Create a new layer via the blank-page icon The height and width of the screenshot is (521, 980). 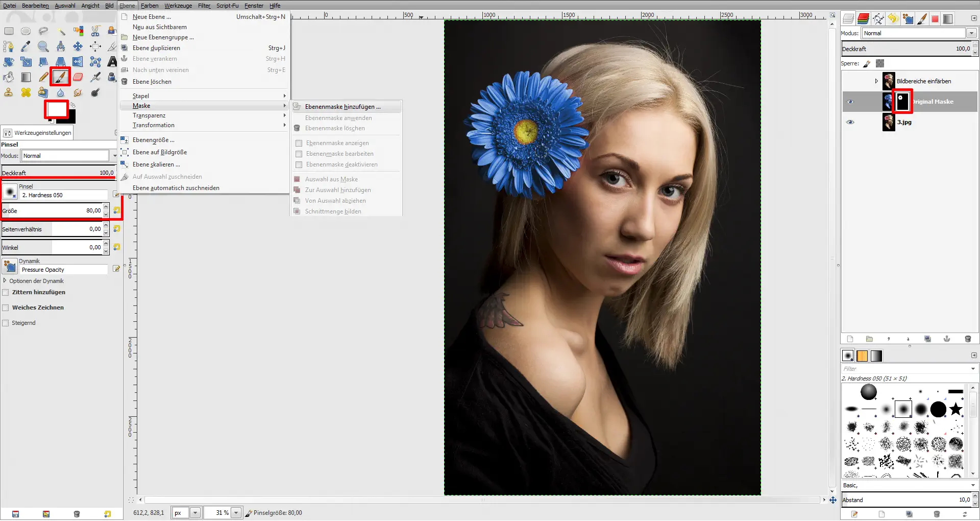tap(850, 339)
